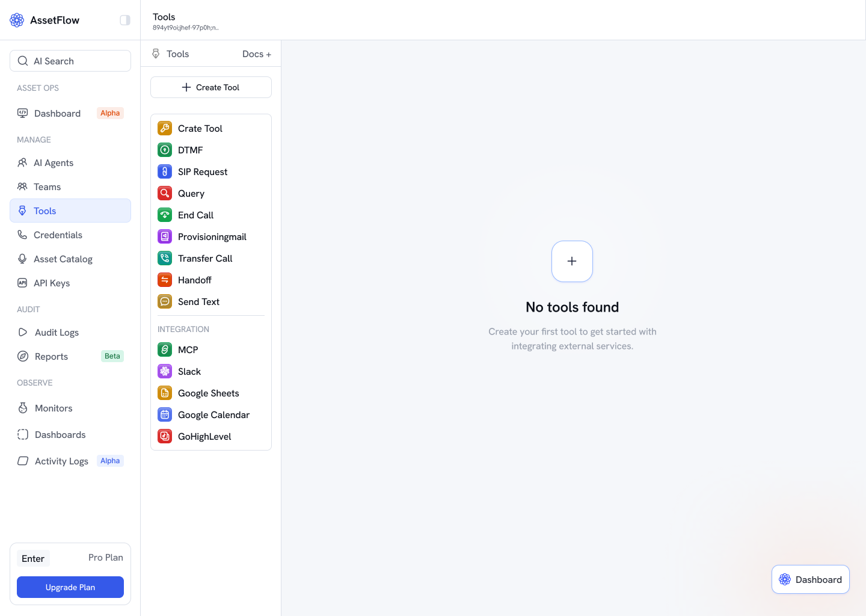
Task: Go to Teams section
Action: pos(70,186)
